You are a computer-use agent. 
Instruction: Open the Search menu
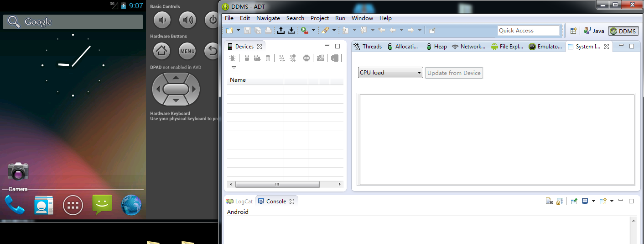(295, 18)
